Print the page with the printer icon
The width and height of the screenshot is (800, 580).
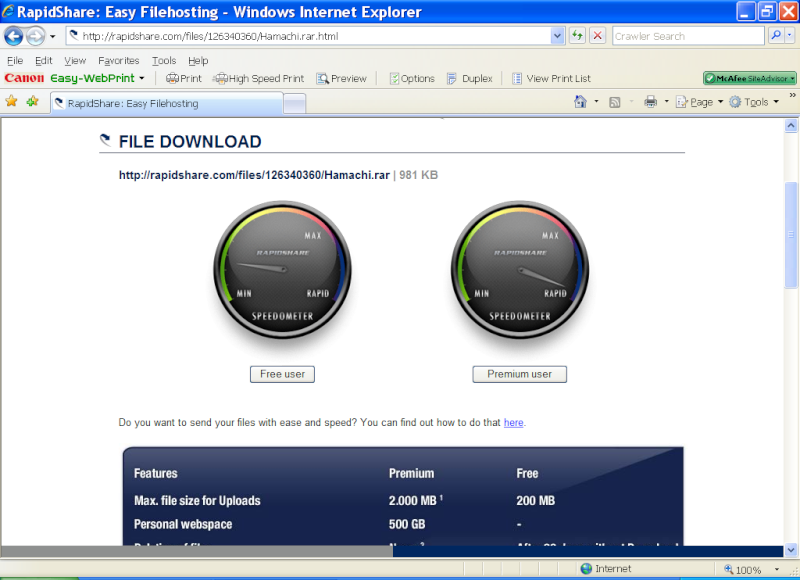(x=651, y=102)
